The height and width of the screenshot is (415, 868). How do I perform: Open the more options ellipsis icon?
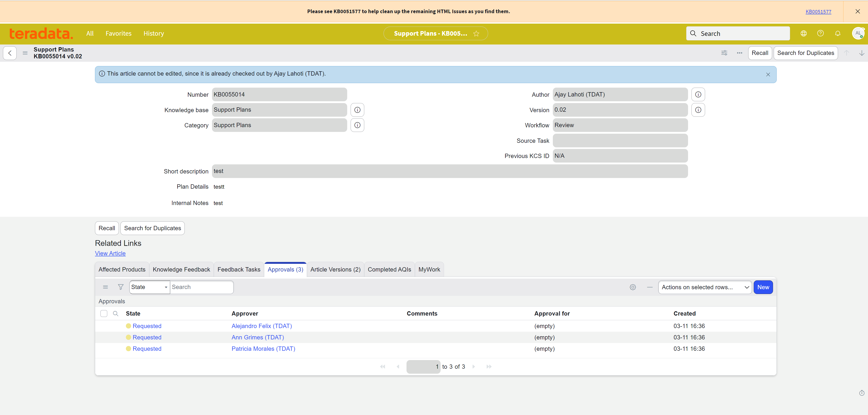(740, 53)
